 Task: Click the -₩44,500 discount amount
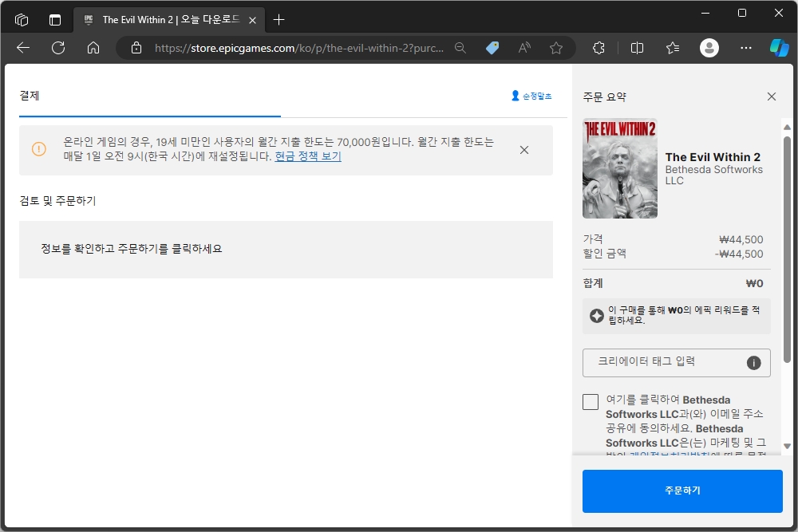(x=738, y=254)
